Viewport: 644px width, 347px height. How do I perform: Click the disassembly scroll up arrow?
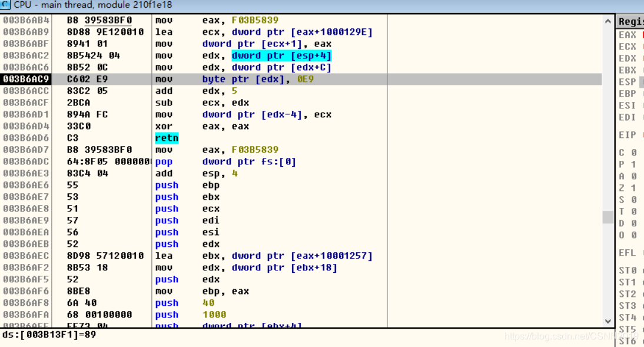pos(608,21)
